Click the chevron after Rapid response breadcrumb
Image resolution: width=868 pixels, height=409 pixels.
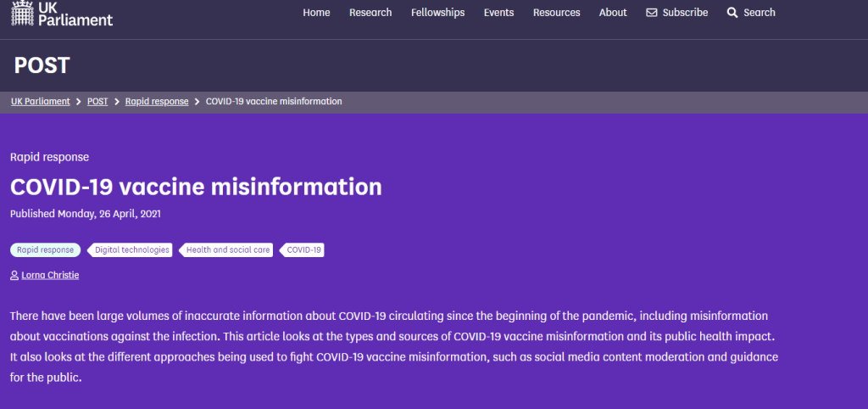(197, 102)
